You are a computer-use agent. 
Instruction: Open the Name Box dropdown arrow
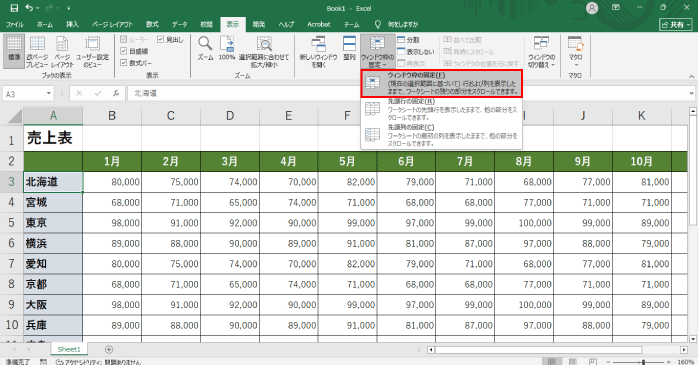click(49, 93)
